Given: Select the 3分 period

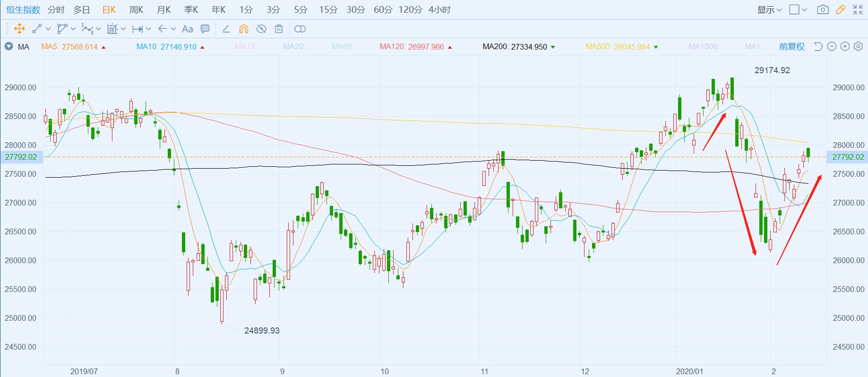Looking at the screenshot, I should (x=273, y=9).
